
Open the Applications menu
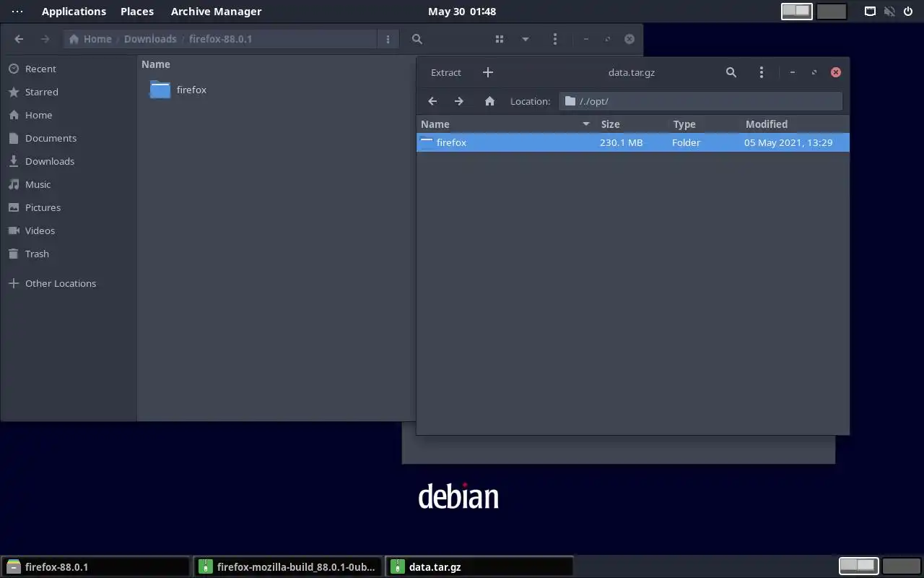click(x=74, y=12)
